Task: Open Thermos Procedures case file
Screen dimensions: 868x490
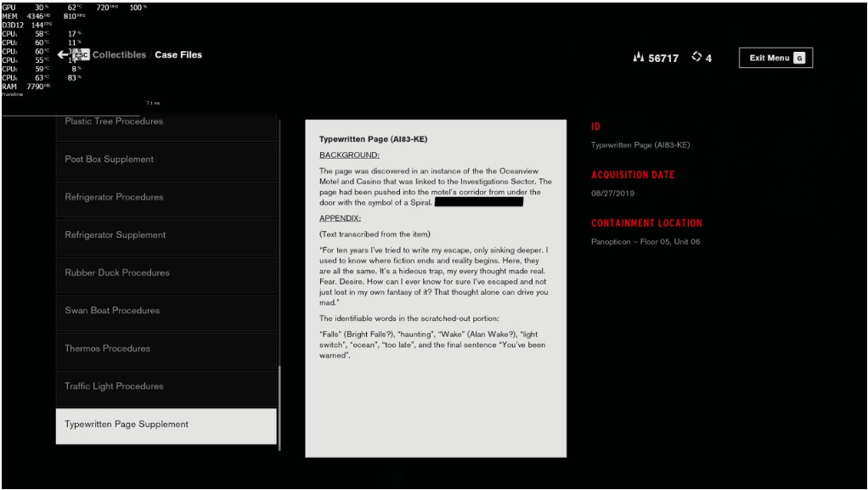Action: tap(166, 348)
